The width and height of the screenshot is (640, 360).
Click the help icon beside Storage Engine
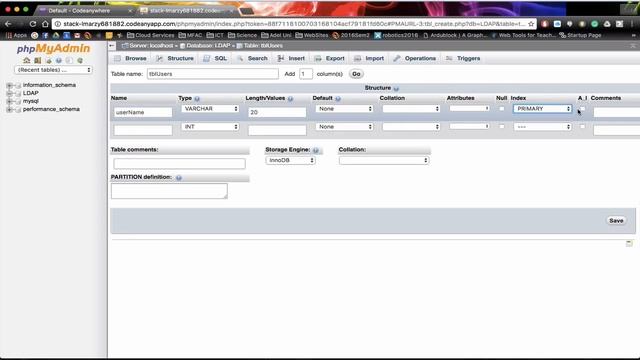[x=316, y=150]
